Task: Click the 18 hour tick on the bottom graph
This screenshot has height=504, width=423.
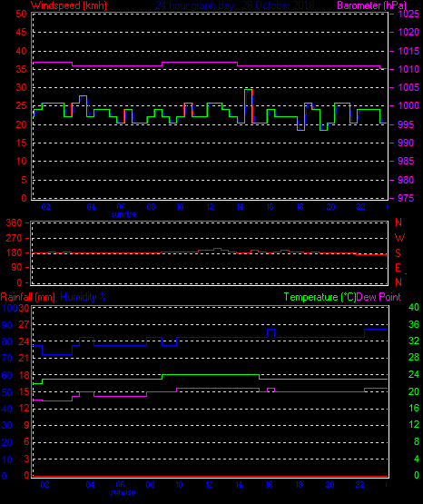Action: point(299,485)
